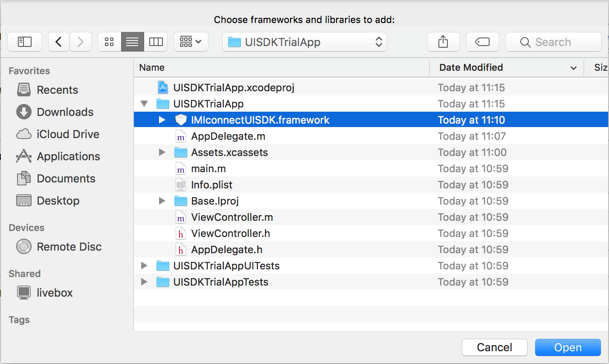Screen dimensions: 609x364
Task: Switch to icon view
Action: click(x=110, y=42)
